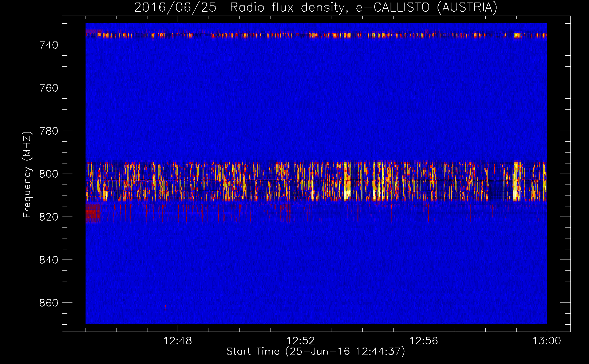
Task: Click the 800 frequency tick label
Action: click(49, 174)
